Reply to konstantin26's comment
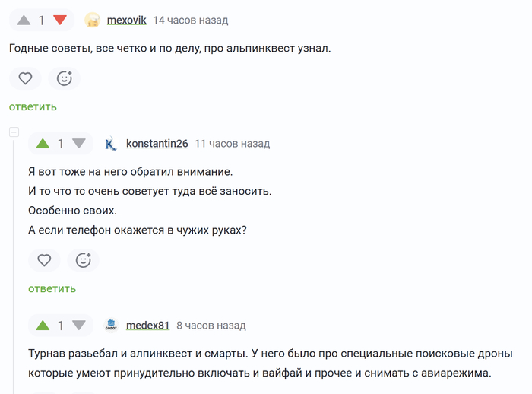Image resolution: width=532 pixels, height=394 pixels. [x=52, y=288]
